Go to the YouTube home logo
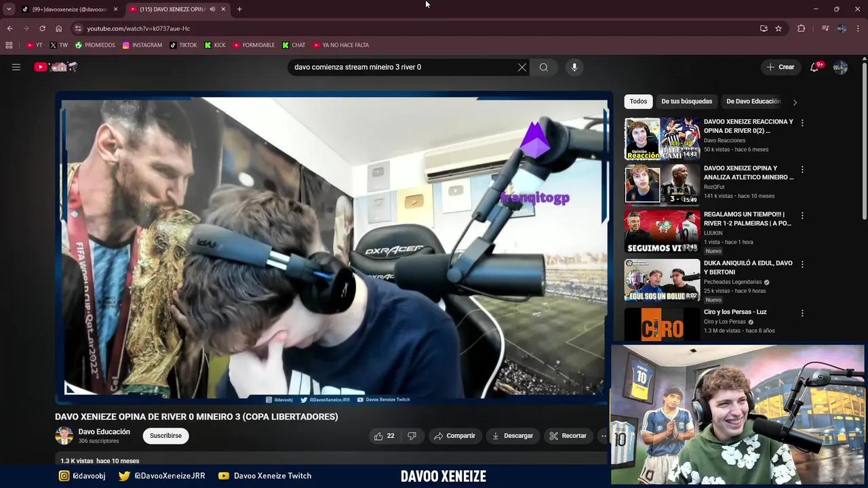 click(56, 67)
